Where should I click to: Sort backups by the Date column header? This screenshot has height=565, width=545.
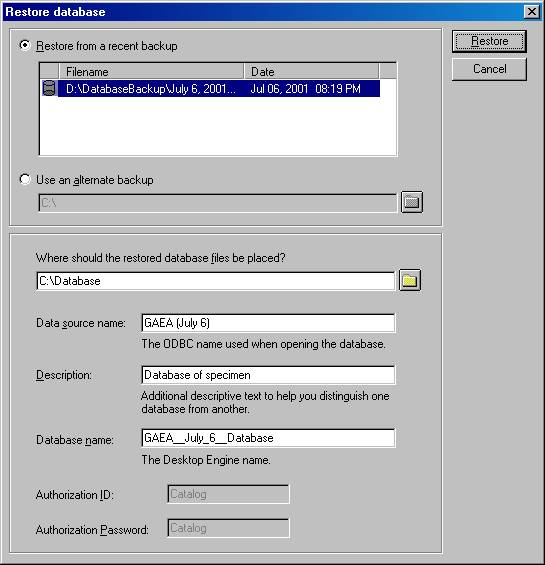pyautogui.click(x=311, y=71)
